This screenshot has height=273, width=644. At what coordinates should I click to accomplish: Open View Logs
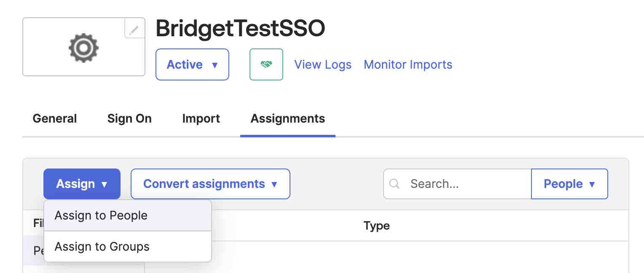(x=323, y=64)
